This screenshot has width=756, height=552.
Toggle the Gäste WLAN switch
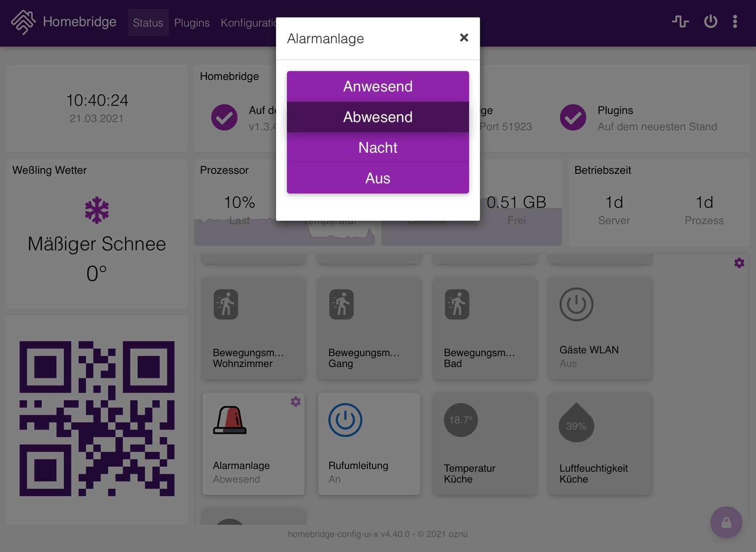coord(600,328)
